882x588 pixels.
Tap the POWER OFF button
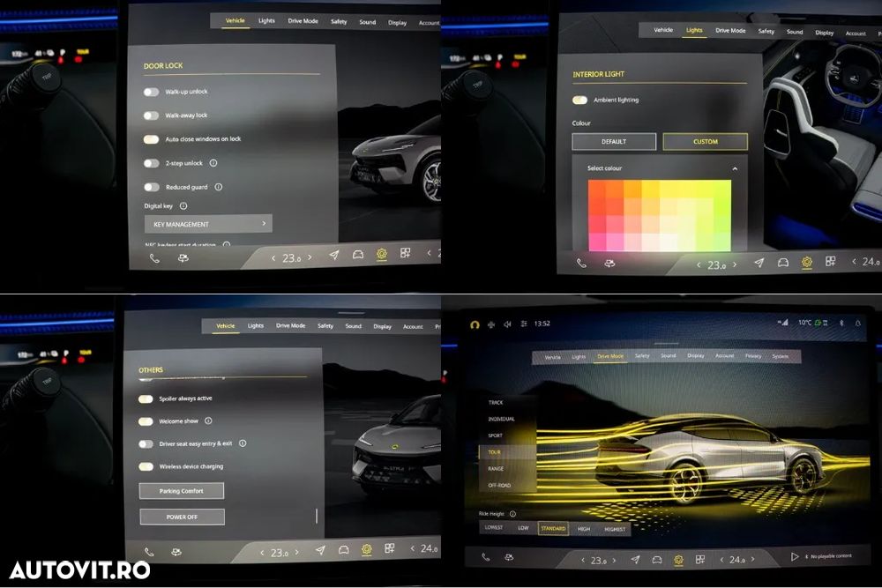point(182,517)
